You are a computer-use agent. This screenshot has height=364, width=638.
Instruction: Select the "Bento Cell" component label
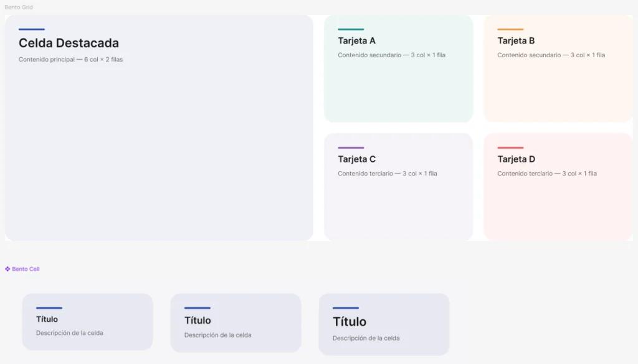coord(26,269)
